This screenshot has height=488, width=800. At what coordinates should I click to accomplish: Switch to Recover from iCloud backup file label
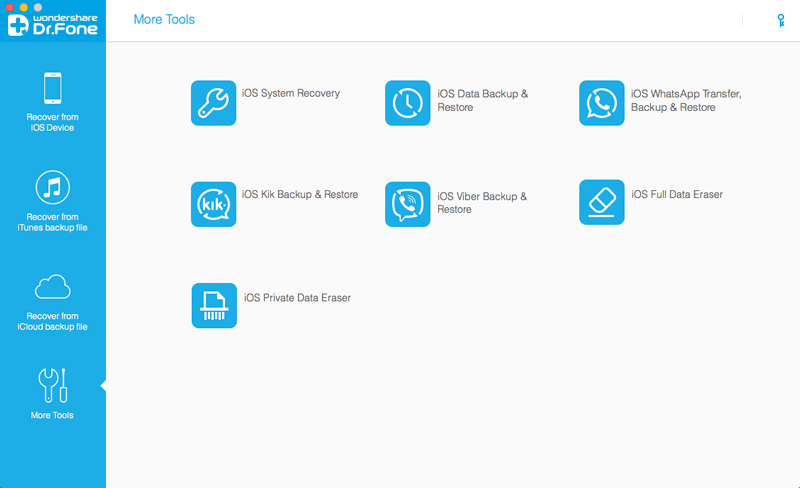pos(53,321)
